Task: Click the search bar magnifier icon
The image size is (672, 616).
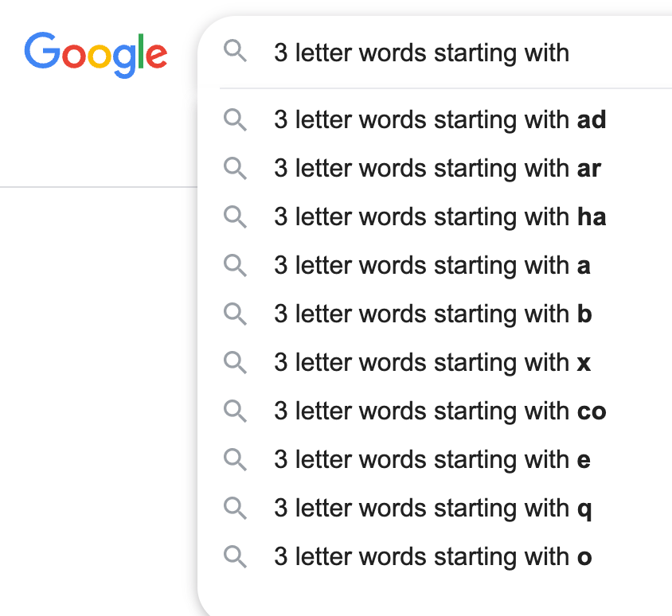Action: tap(235, 51)
